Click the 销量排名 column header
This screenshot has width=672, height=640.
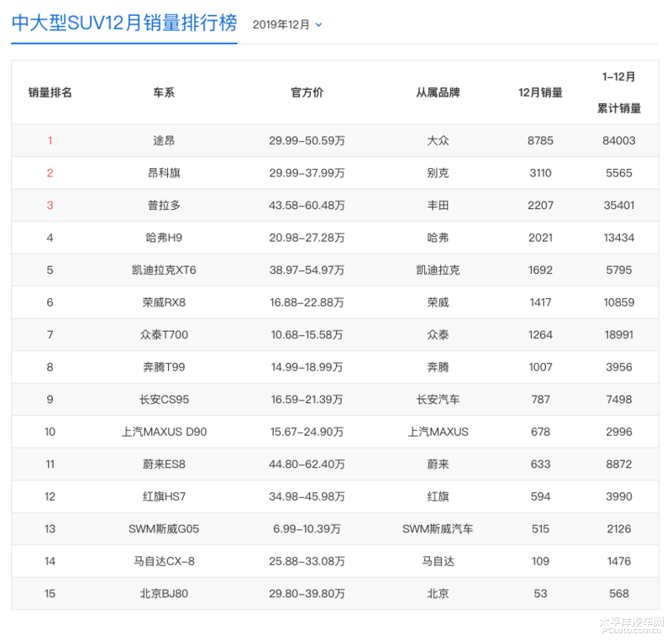[x=50, y=92]
